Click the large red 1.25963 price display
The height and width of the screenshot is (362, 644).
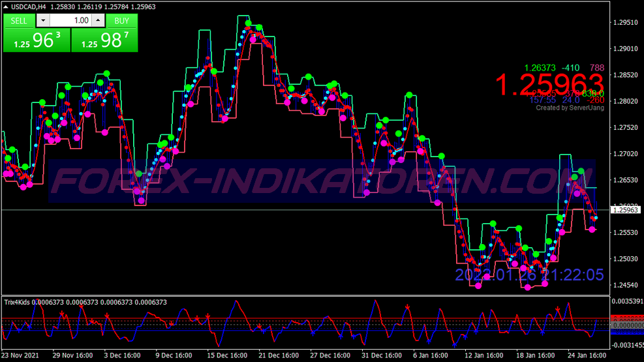click(x=549, y=85)
